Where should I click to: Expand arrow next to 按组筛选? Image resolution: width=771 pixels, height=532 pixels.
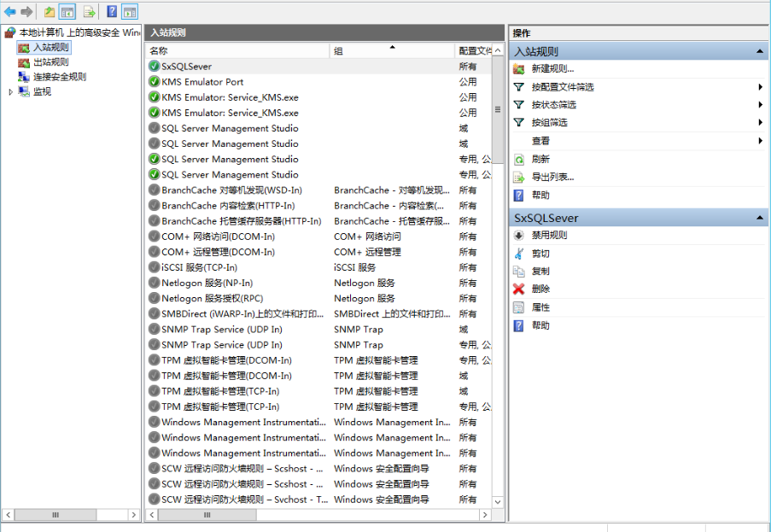(x=760, y=122)
